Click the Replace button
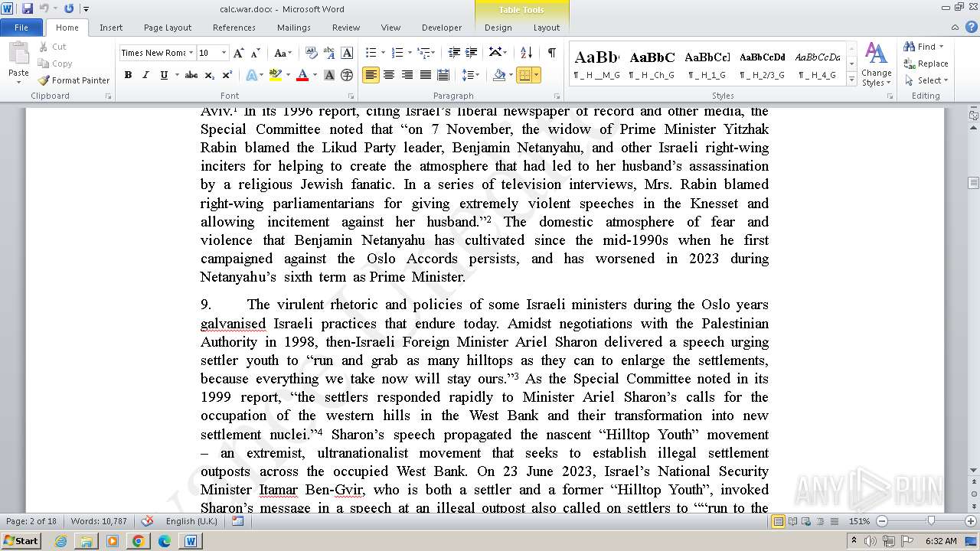The width and height of the screenshot is (980, 551). 926,64
